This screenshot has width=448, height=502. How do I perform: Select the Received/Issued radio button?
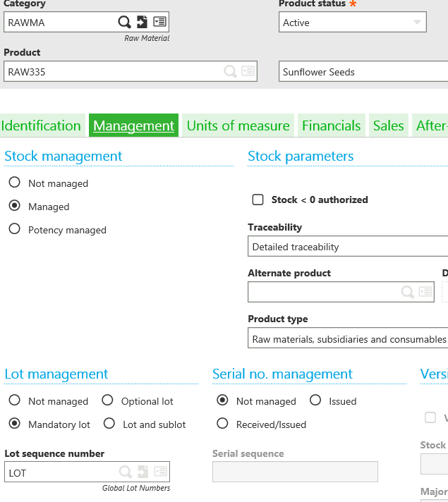(x=222, y=424)
